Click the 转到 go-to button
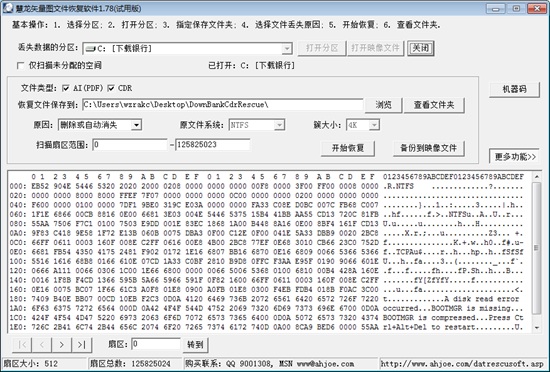The height and width of the screenshot is (372, 550). [195, 345]
